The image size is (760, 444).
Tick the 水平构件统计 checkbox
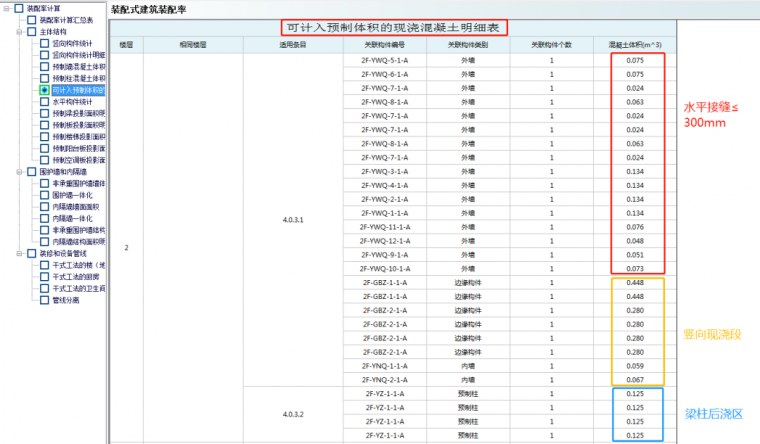pyautogui.click(x=44, y=102)
